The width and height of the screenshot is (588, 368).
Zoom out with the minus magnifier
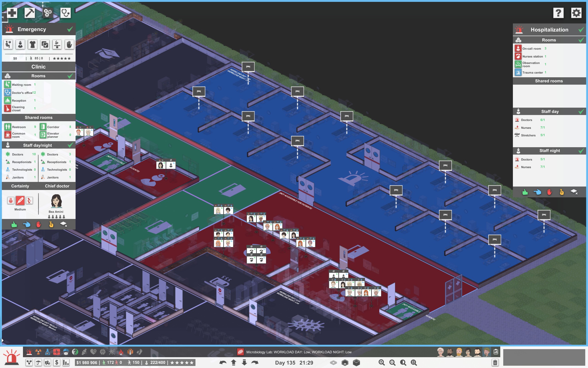392,362
